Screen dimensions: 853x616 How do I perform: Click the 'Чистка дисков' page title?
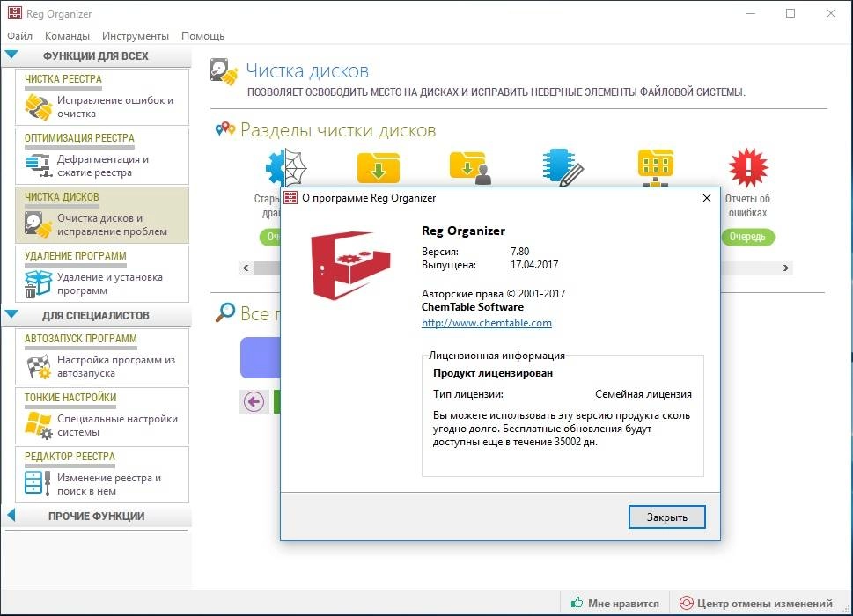point(307,70)
